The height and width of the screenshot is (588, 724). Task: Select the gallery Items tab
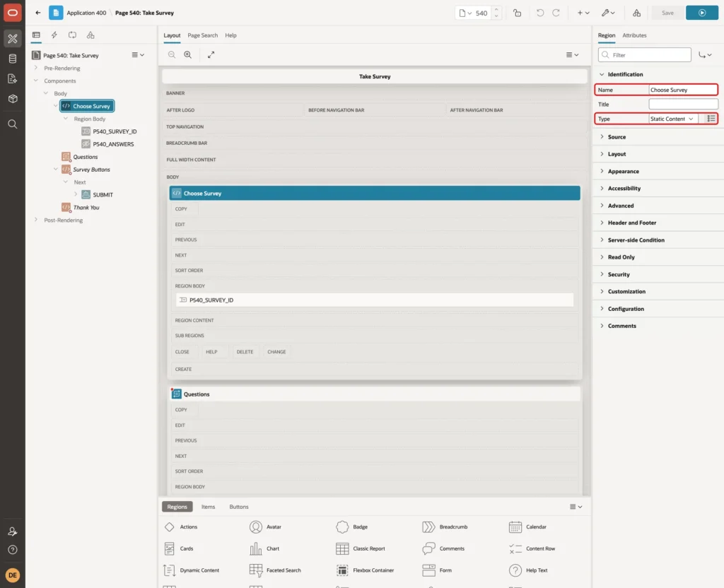pyautogui.click(x=209, y=507)
